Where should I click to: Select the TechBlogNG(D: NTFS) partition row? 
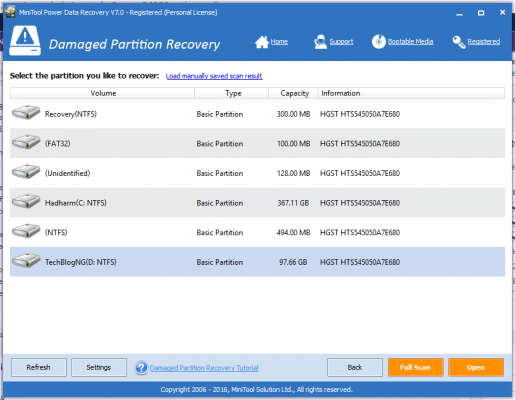[257, 262]
